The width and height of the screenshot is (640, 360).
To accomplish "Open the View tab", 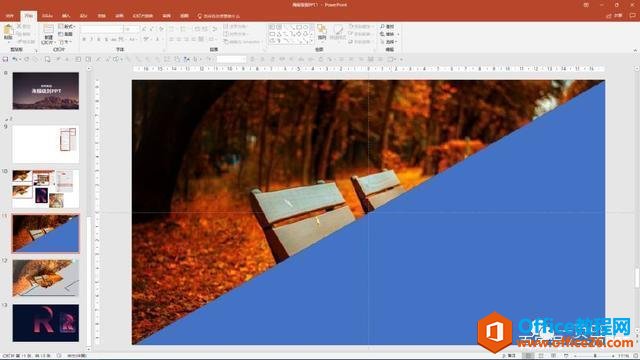I will click(x=184, y=16).
